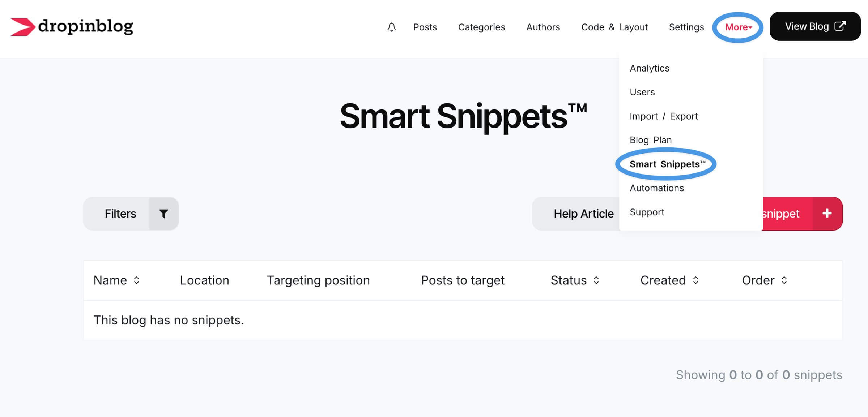Open the Posts menu item
The width and height of the screenshot is (868, 417).
tap(425, 27)
